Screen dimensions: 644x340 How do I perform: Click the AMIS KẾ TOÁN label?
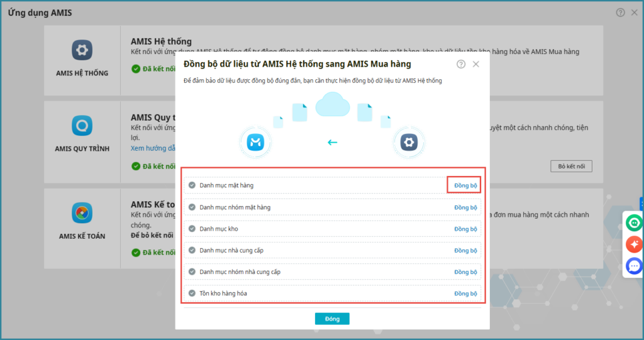(82, 236)
